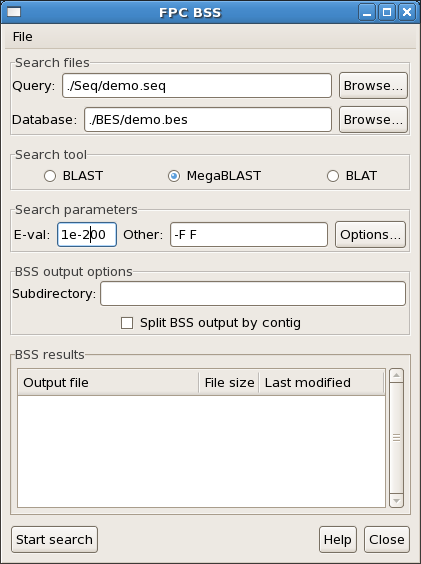The image size is (421, 564).
Task: Open the window menu icon in title bar
Action: click(14, 12)
